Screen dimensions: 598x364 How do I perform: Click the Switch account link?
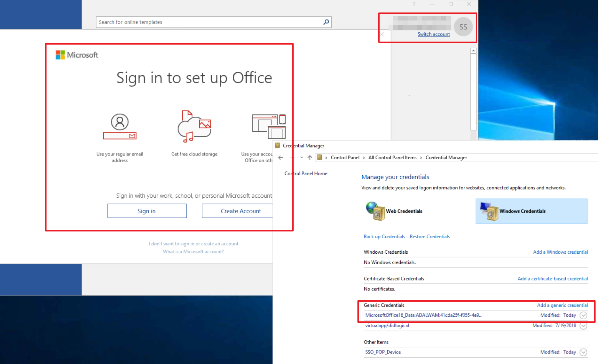click(433, 34)
